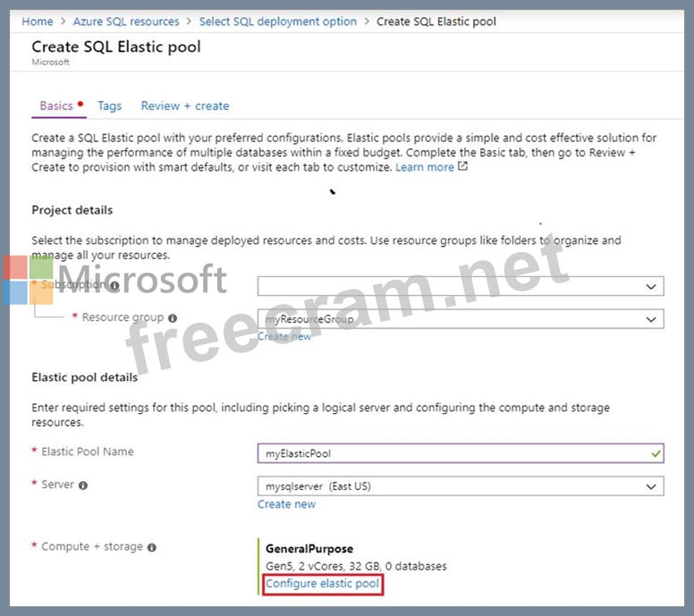Viewport: 694px width, 616px height.
Task: Expand the Resource group dropdown
Action: [461, 318]
